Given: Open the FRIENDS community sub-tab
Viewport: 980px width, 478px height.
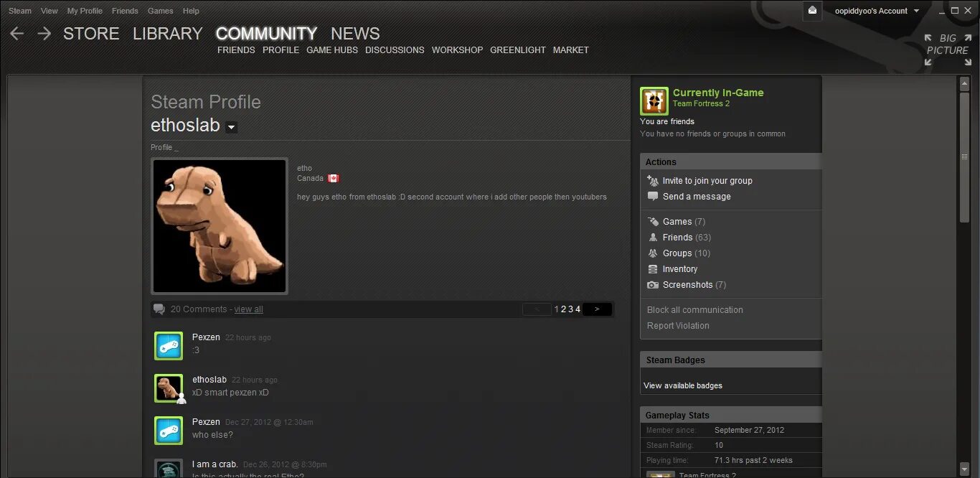Looking at the screenshot, I should point(236,50).
